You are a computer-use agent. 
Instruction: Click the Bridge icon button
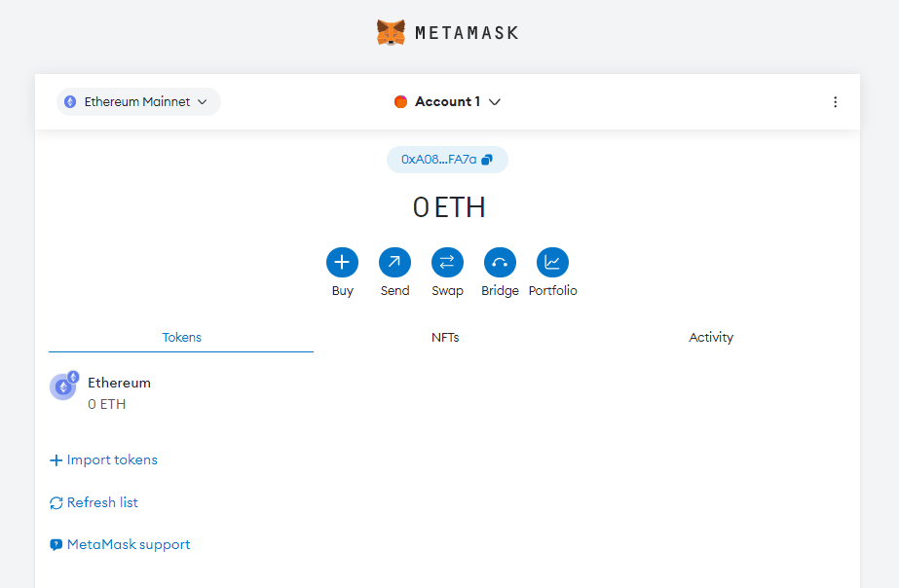tap(500, 262)
